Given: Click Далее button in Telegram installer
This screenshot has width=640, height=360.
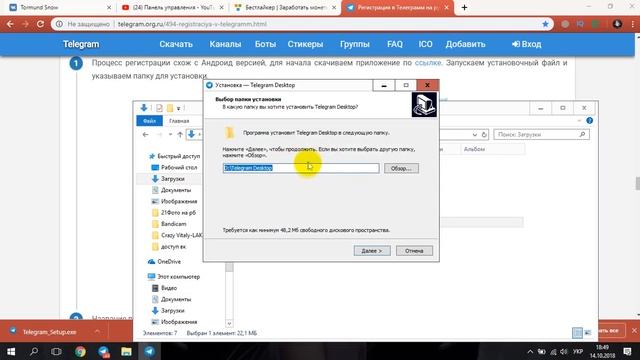Looking at the screenshot, I should 372,251.
